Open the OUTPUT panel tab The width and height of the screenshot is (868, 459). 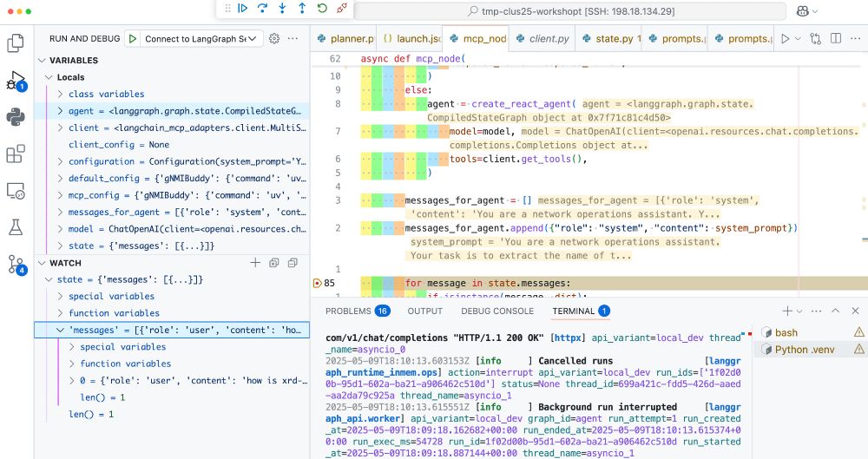click(x=425, y=311)
